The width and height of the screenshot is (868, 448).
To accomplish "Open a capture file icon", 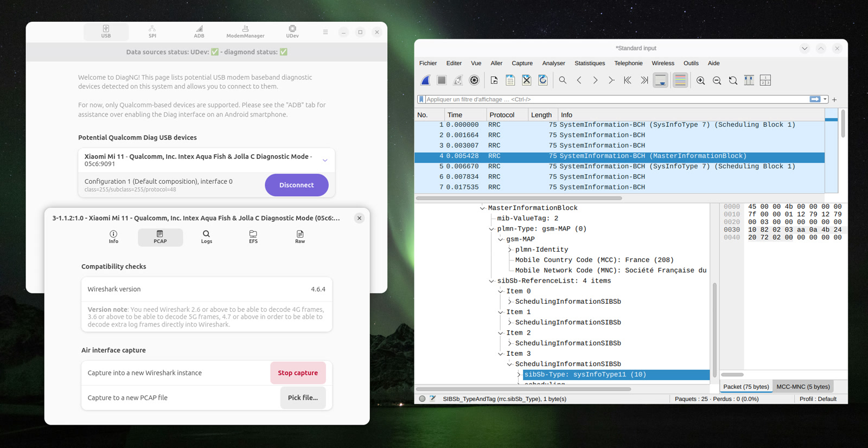I will (494, 80).
